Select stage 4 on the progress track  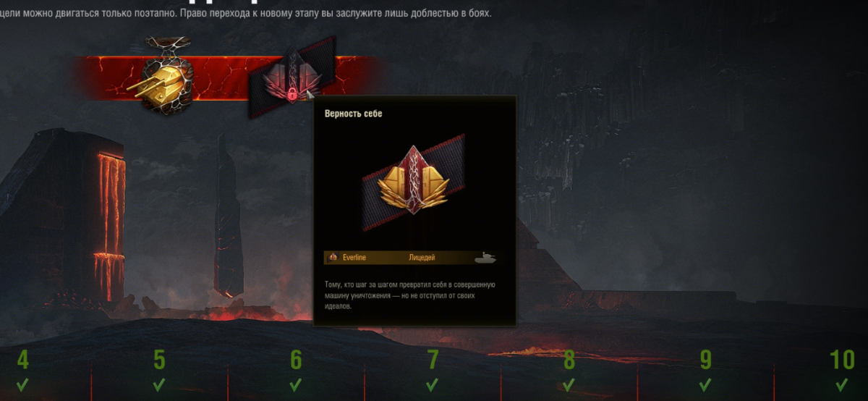click(23, 360)
